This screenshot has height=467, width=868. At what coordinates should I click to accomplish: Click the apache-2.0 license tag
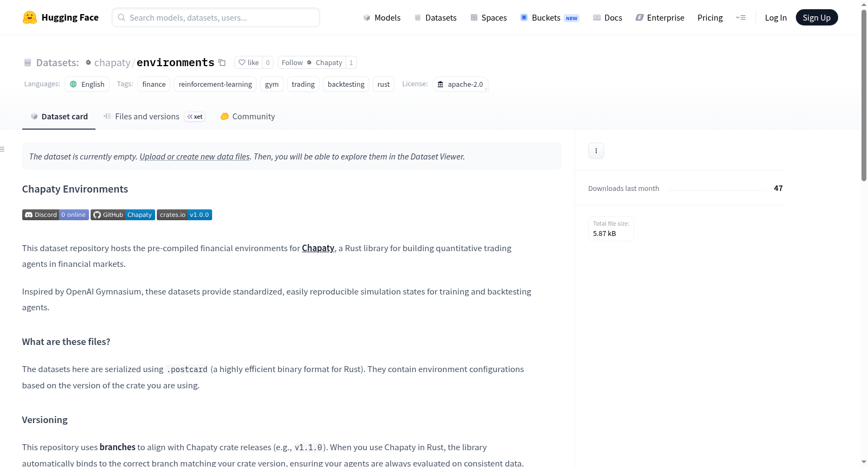pos(461,84)
